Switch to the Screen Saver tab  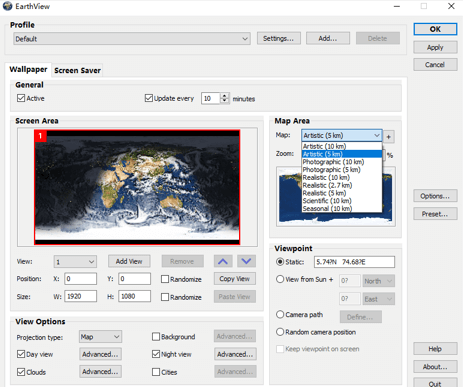tap(77, 70)
